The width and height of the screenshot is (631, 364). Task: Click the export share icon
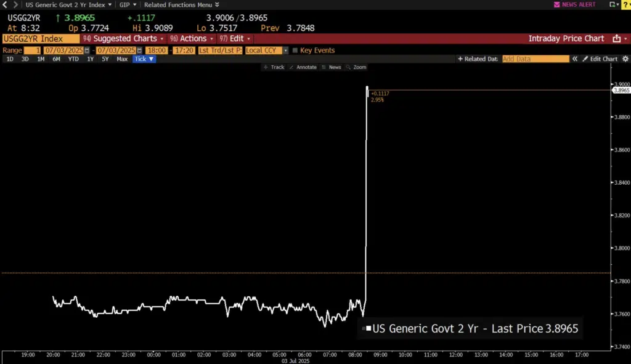pyautogui.click(x=617, y=39)
